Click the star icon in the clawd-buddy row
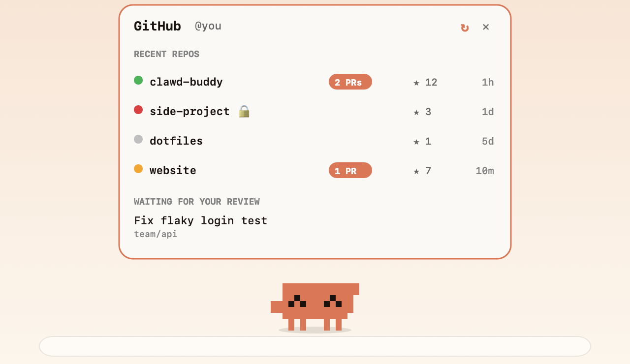630x364 pixels. click(416, 83)
